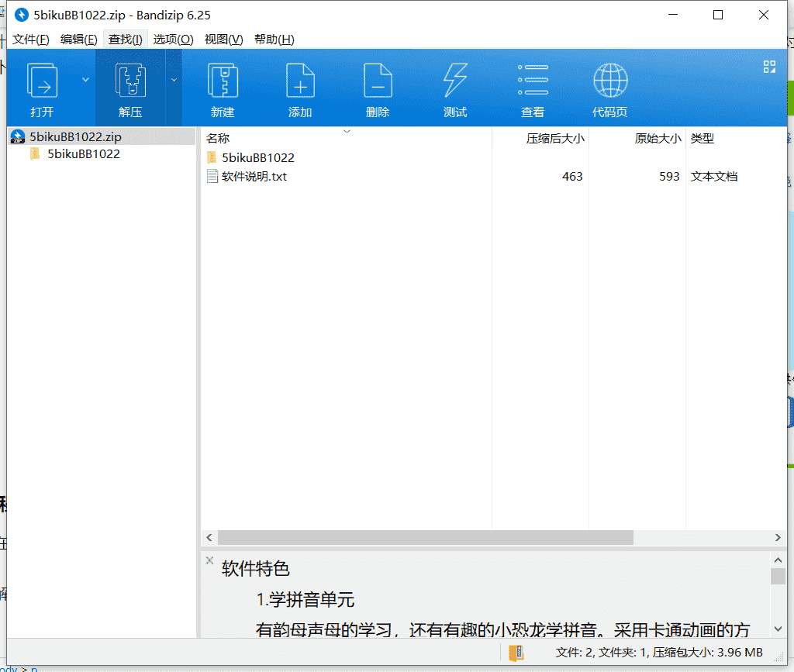
Task: Click the 软件特色 heading in preview
Action: pos(255,568)
